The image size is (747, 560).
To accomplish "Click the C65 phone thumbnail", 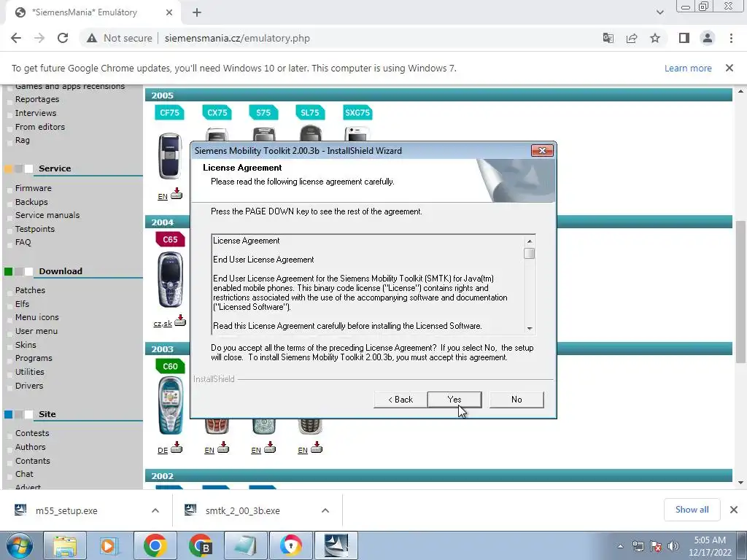I will click(170, 280).
